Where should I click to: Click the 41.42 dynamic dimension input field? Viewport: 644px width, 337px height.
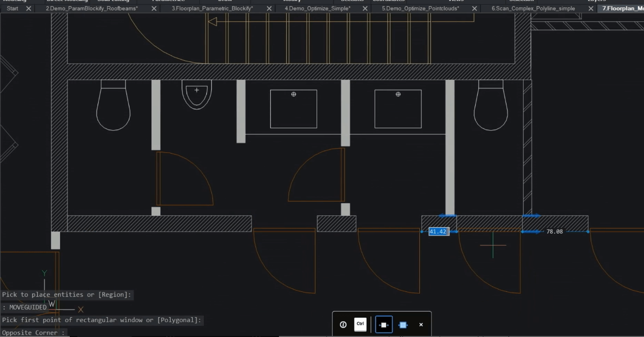(x=439, y=232)
